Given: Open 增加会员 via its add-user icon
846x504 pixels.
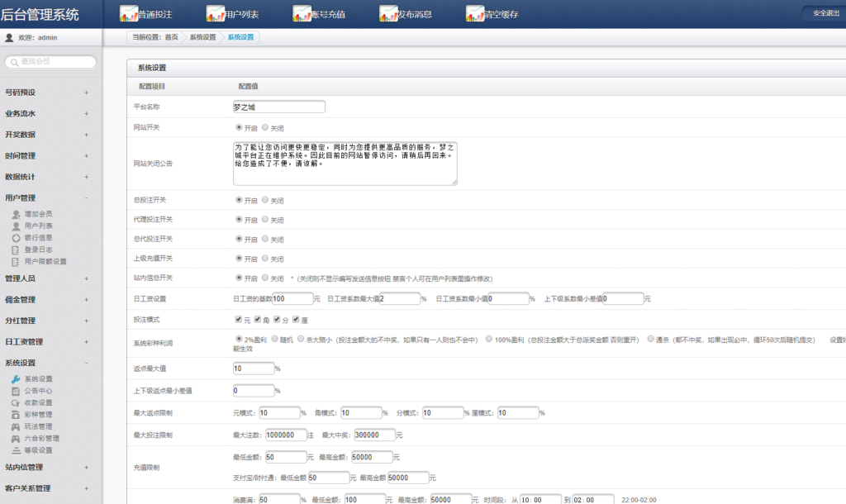Looking at the screenshot, I should [x=16, y=214].
